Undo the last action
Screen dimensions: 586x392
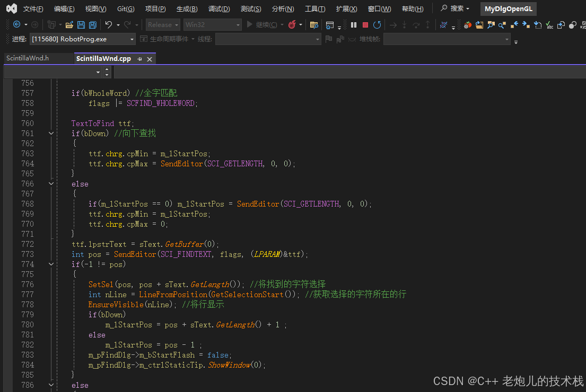tap(108, 25)
